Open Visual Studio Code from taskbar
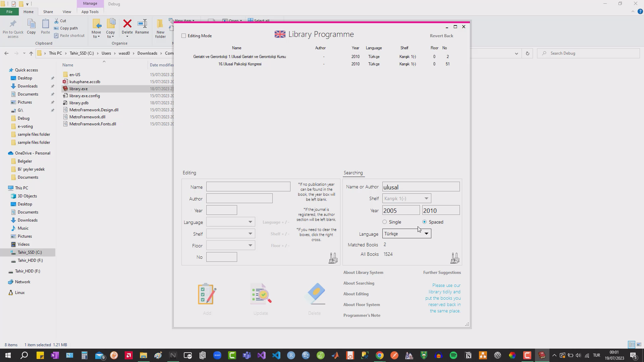Image resolution: width=644 pixels, height=362 pixels. click(276, 355)
